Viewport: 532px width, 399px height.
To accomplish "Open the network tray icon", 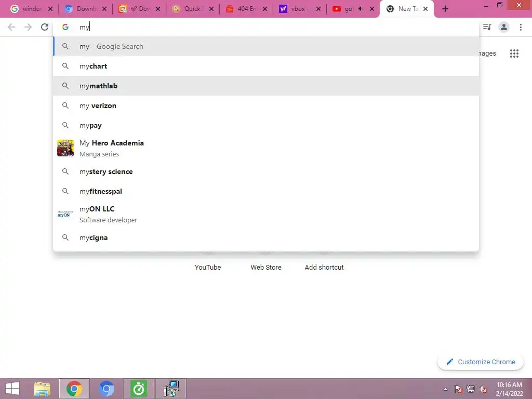I will pyautogui.click(x=471, y=389).
